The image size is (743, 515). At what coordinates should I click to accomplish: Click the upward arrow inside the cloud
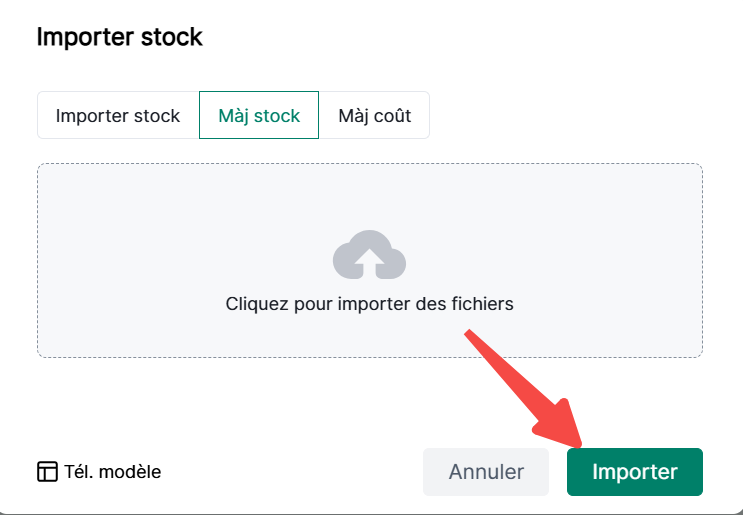coord(369,259)
